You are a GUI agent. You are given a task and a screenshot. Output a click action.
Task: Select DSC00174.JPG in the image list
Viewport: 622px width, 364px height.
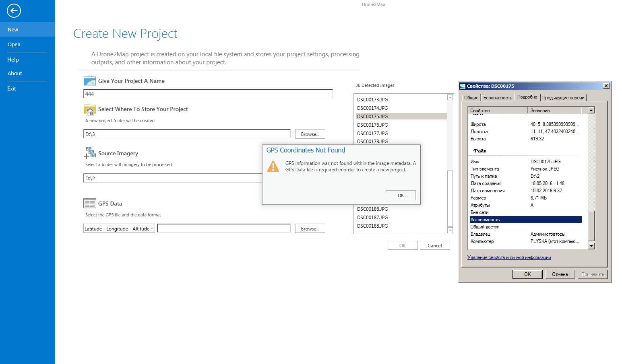click(x=372, y=108)
